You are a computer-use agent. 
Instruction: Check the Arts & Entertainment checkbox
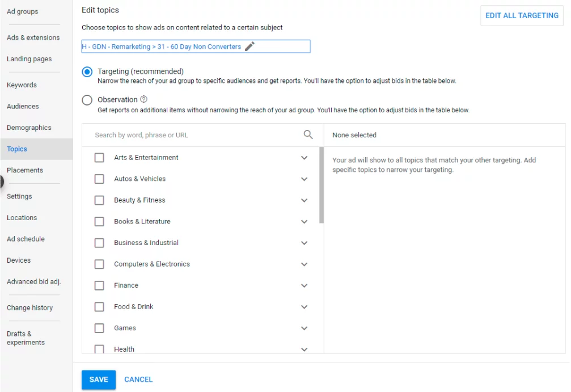click(x=99, y=158)
